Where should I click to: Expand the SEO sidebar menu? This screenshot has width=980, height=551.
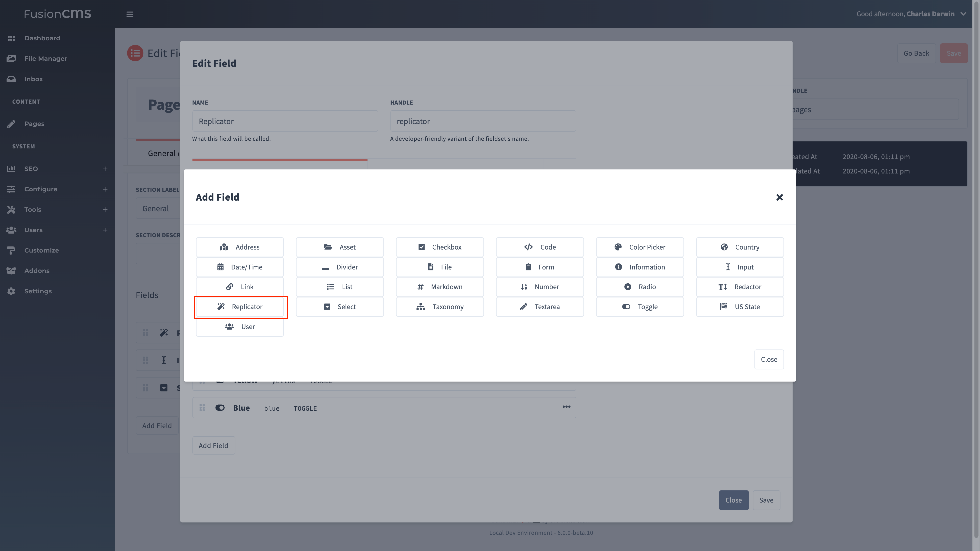pyautogui.click(x=105, y=168)
